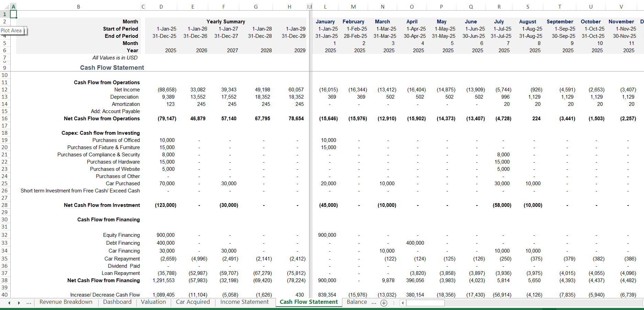Select column B header
Screen dimensions: 644x310
pos(78,7)
